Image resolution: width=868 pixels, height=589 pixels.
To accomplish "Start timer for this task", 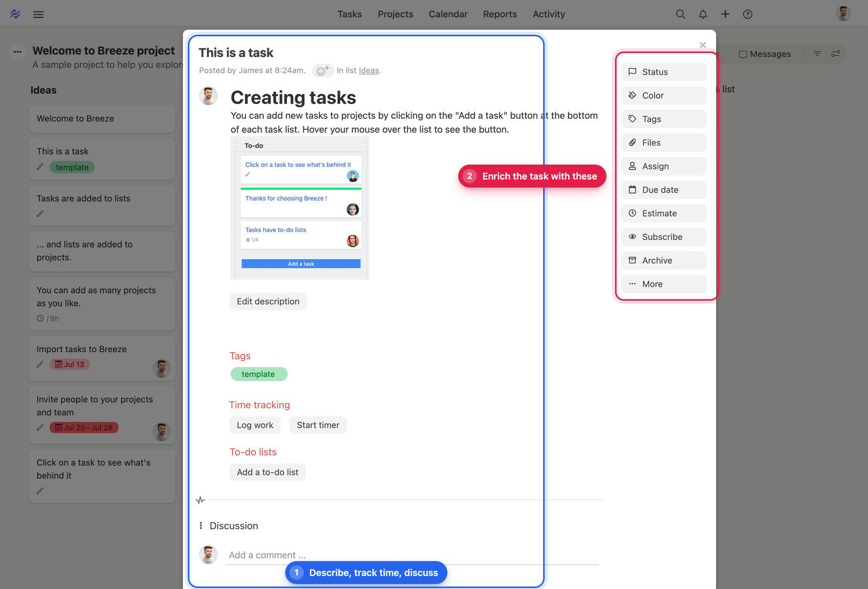I will point(318,425).
